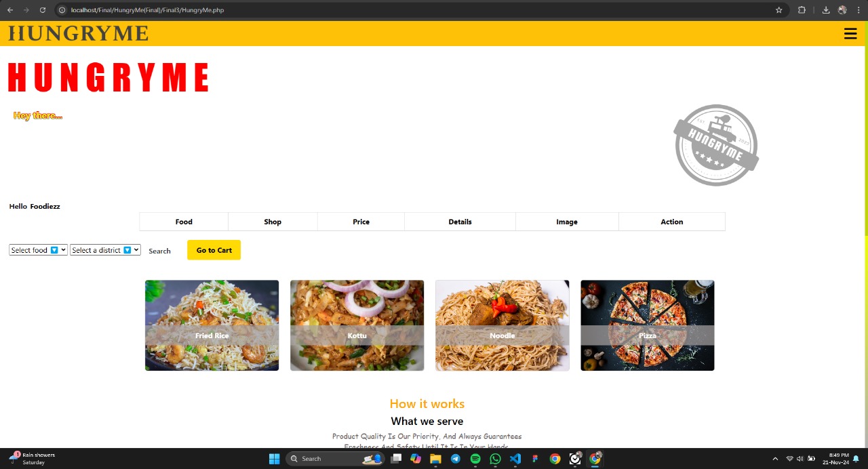Bookmark this page with the star icon
Image resolution: width=868 pixels, height=469 pixels.
pyautogui.click(x=779, y=10)
